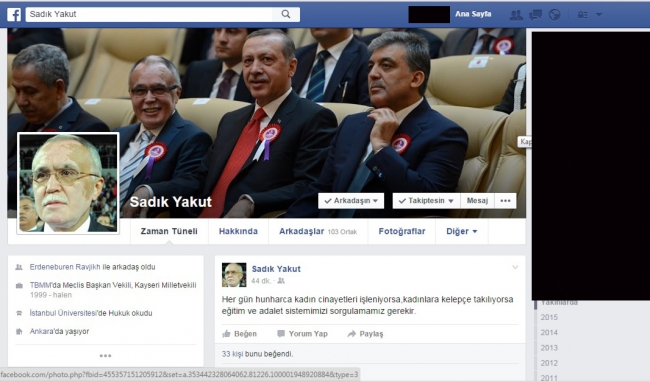Click the home icon beside Ankara'da yaşıyor
650x382 pixels.
[x=19, y=331]
